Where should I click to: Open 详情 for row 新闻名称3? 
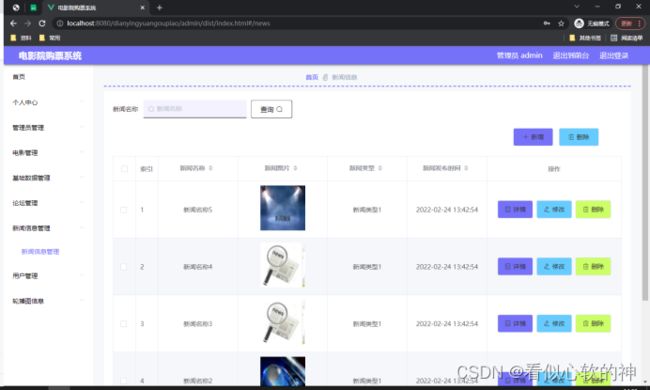[515, 324]
